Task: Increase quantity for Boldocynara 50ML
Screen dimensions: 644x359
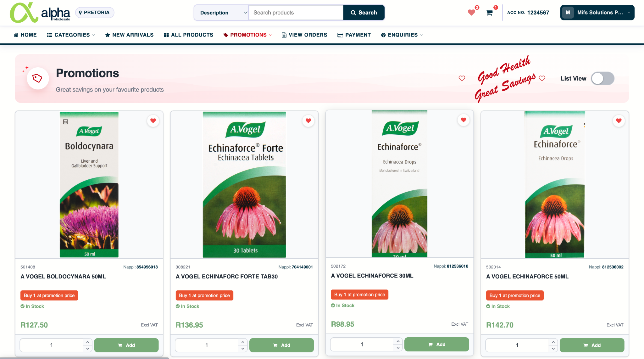Action: (88, 342)
